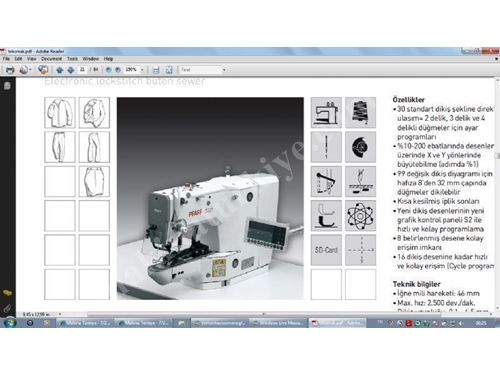Click the presser foot pictogram

pos(326,216)
